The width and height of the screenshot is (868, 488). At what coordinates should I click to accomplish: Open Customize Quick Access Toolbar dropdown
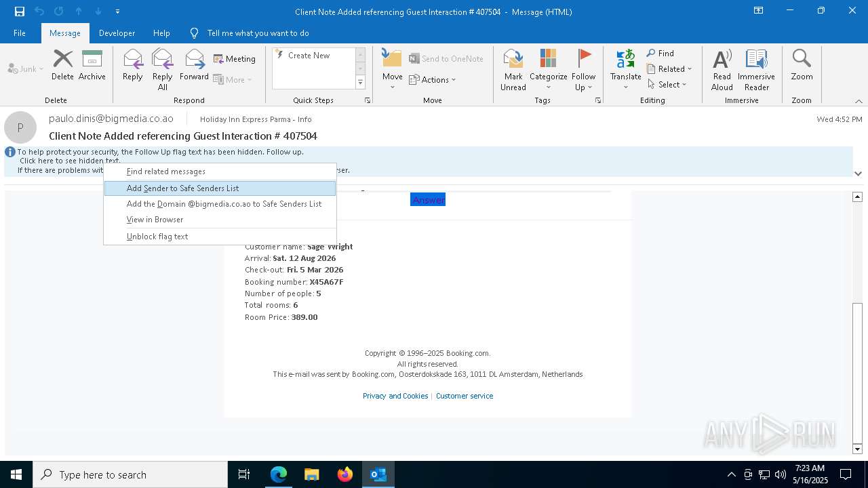[117, 12]
